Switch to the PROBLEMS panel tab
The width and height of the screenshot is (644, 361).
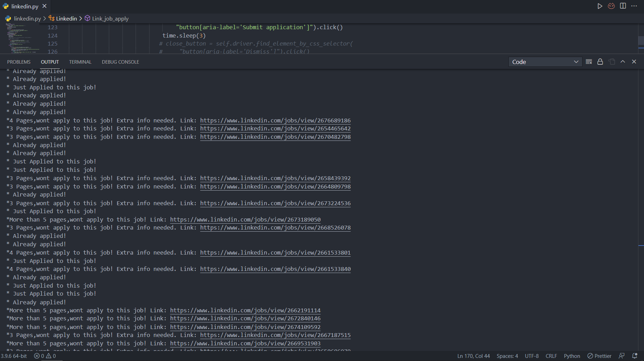point(19,62)
